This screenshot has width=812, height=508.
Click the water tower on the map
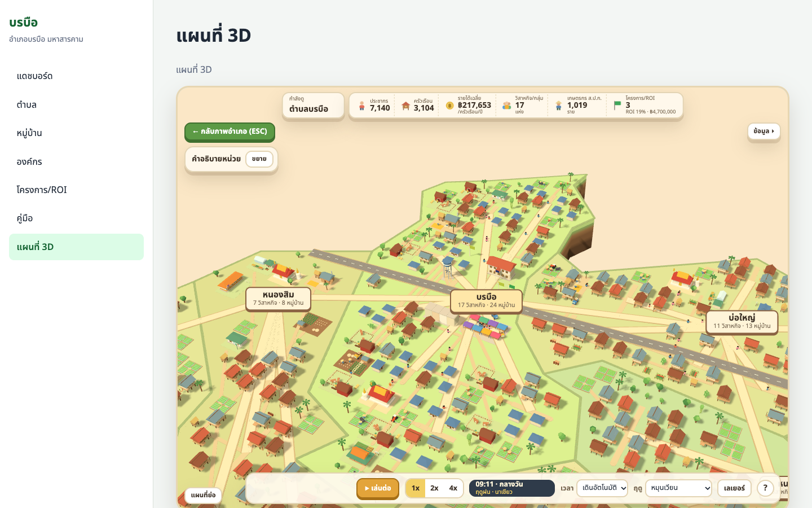[x=448, y=268]
